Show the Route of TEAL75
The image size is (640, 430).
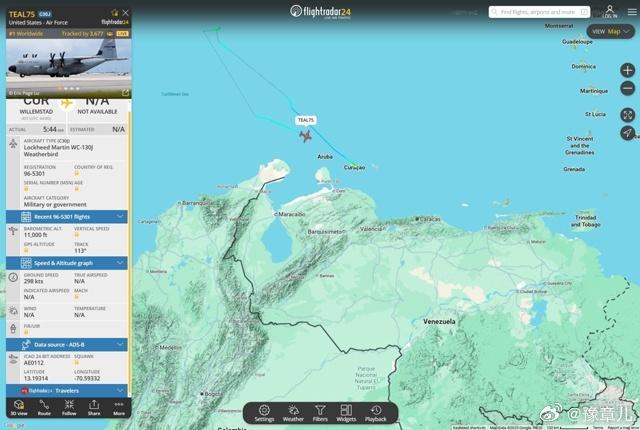click(44, 408)
